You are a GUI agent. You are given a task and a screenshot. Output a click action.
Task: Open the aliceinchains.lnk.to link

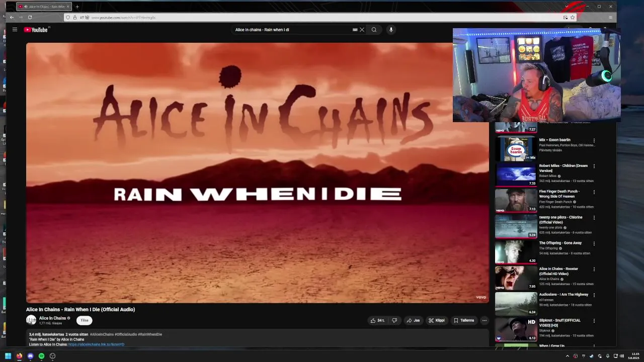(96, 344)
